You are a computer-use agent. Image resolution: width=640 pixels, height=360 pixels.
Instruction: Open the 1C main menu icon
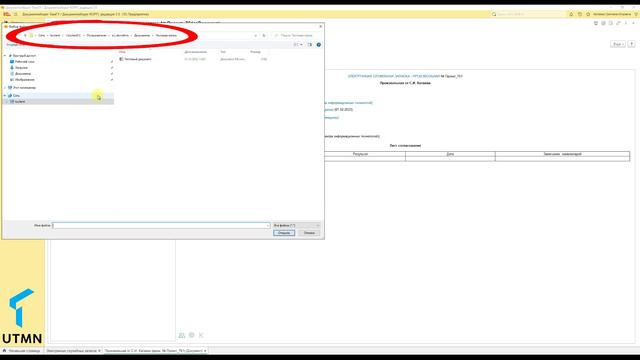tap(16, 14)
